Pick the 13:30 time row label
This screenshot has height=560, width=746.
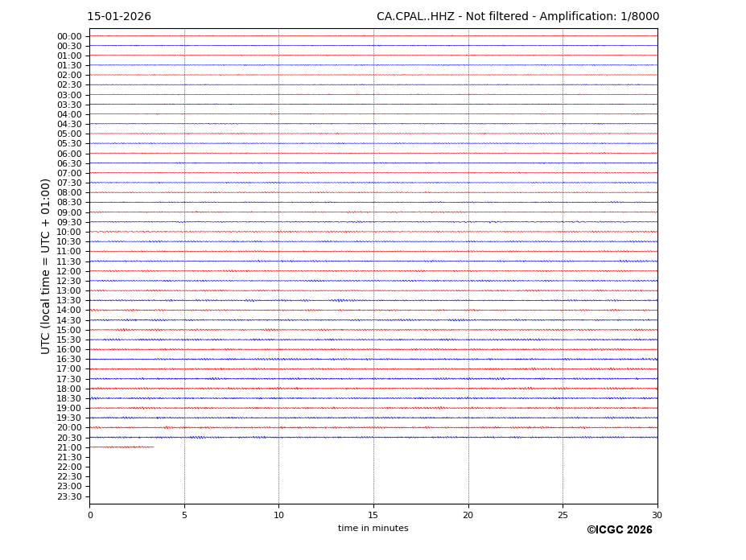69,301
